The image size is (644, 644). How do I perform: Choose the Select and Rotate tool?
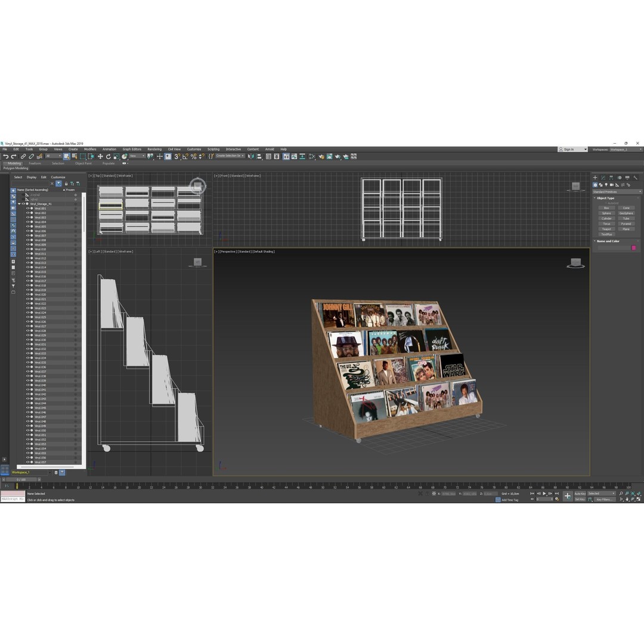(108, 156)
